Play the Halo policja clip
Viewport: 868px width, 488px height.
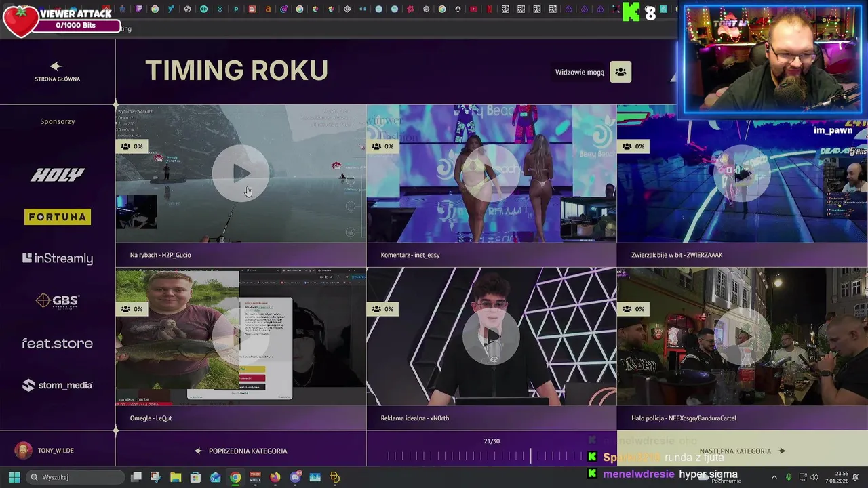point(743,336)
